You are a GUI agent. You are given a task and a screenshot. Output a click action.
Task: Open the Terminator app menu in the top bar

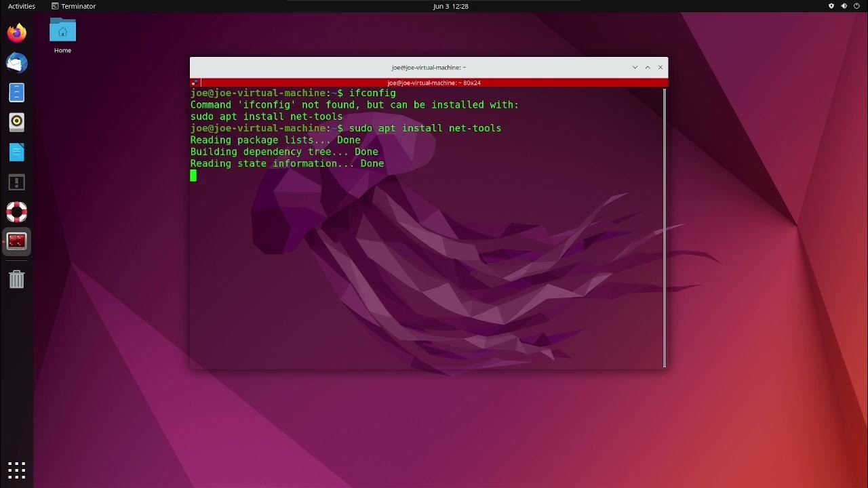point(74,6)
